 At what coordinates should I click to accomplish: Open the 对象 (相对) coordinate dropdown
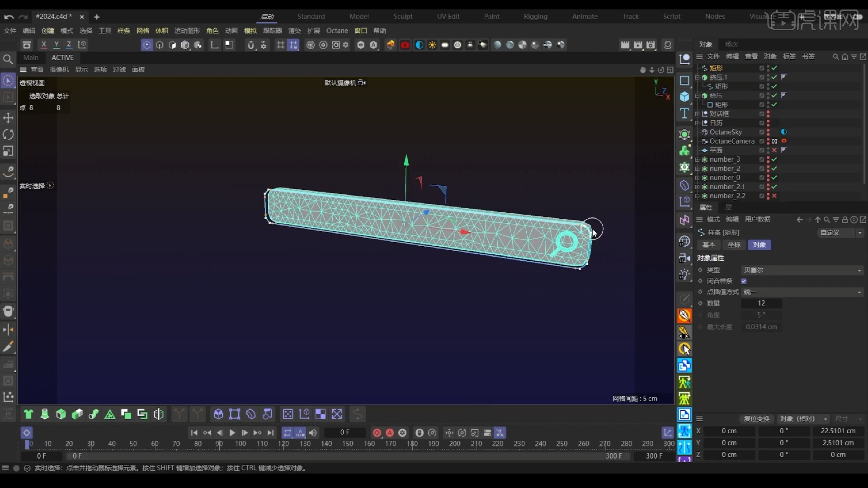(x=804, y=419)
